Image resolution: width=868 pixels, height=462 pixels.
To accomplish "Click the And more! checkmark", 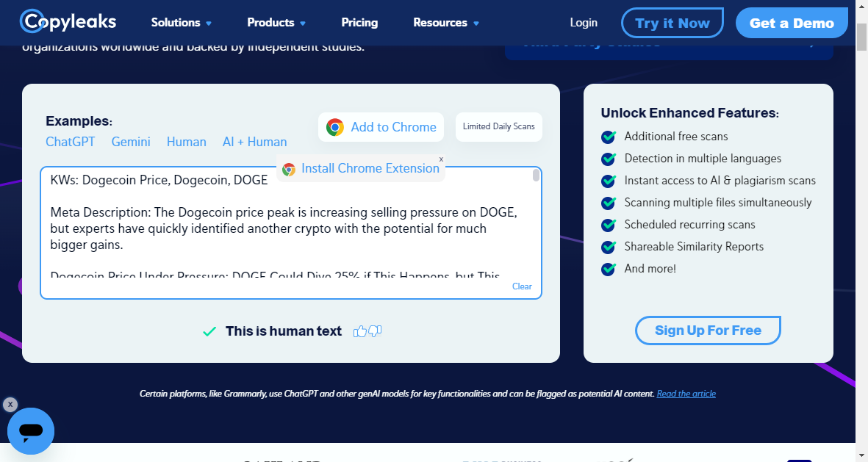I will (609, 270).
